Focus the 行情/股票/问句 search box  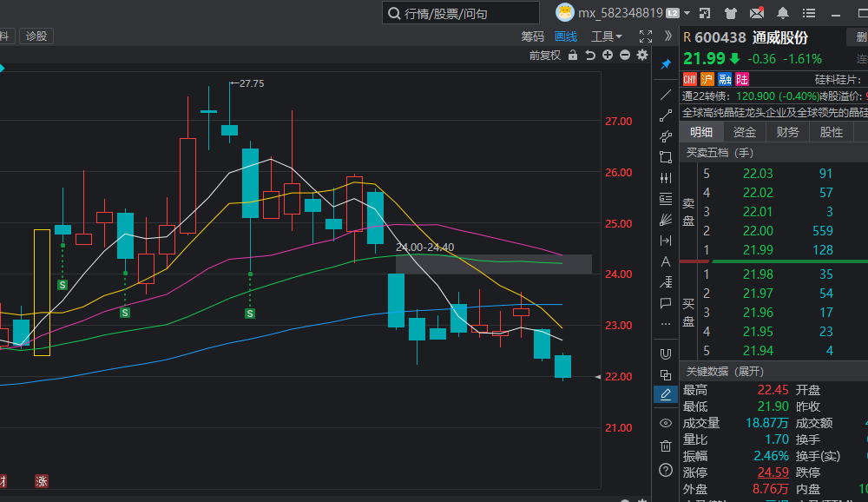tap(461, 13)
